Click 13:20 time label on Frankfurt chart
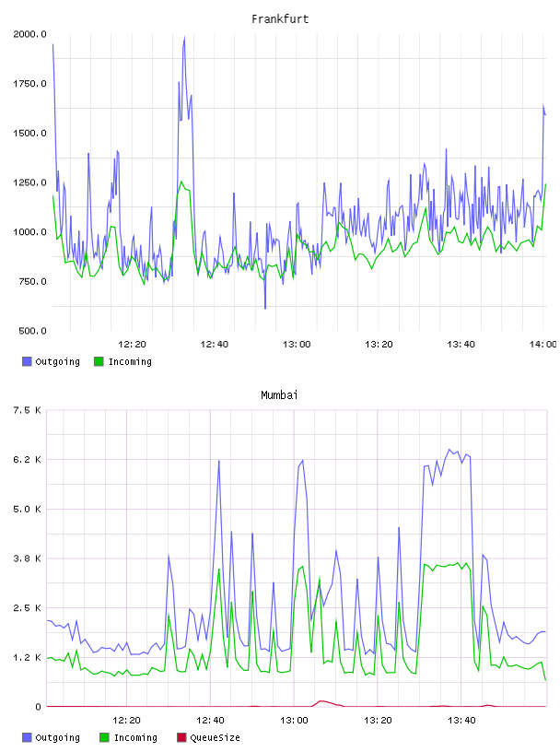560x752 pixels. (379, 345)
